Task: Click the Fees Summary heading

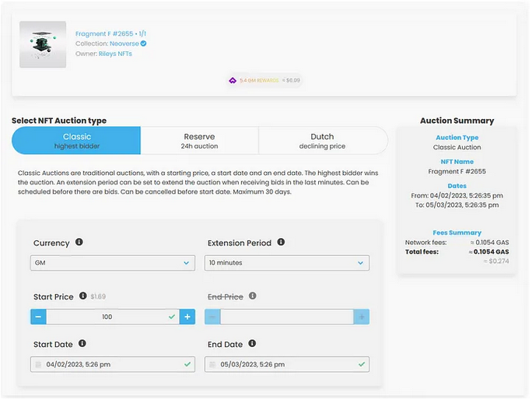Action: point(457,233)
